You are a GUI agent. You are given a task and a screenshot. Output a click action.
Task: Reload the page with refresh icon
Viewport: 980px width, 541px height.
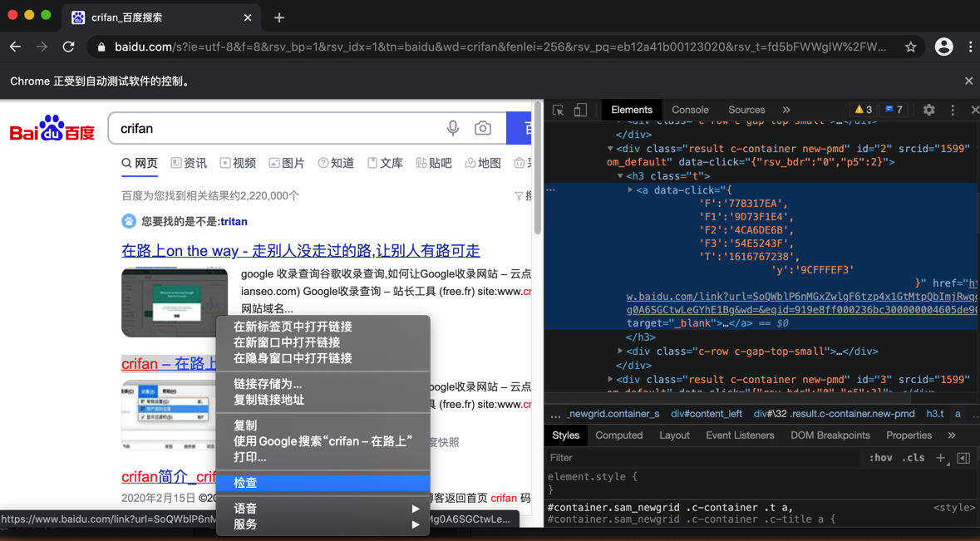pos(68,47)
